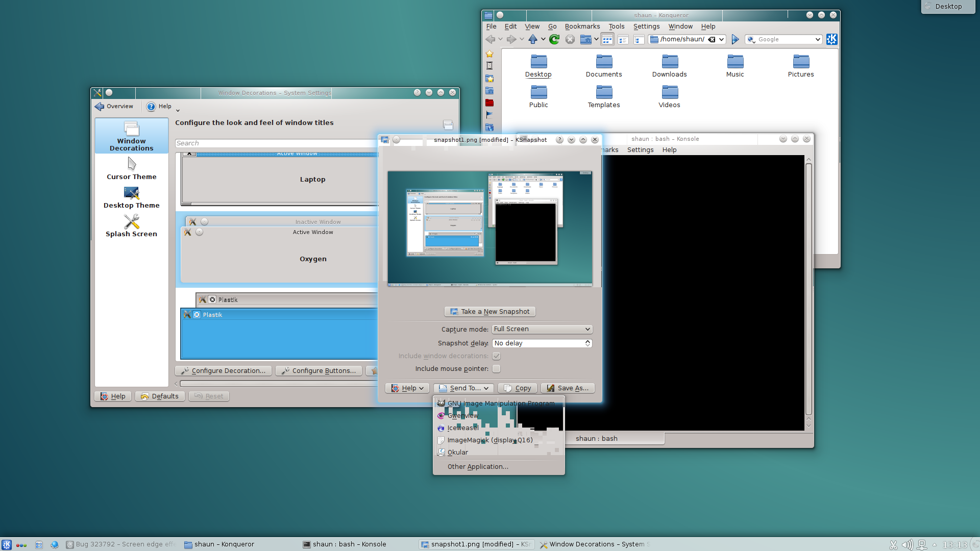The height and width of the screenshot is (551, 980).
Task: Open the KSnapshot Help dropdown button
Action: click(x=407, y=388)
